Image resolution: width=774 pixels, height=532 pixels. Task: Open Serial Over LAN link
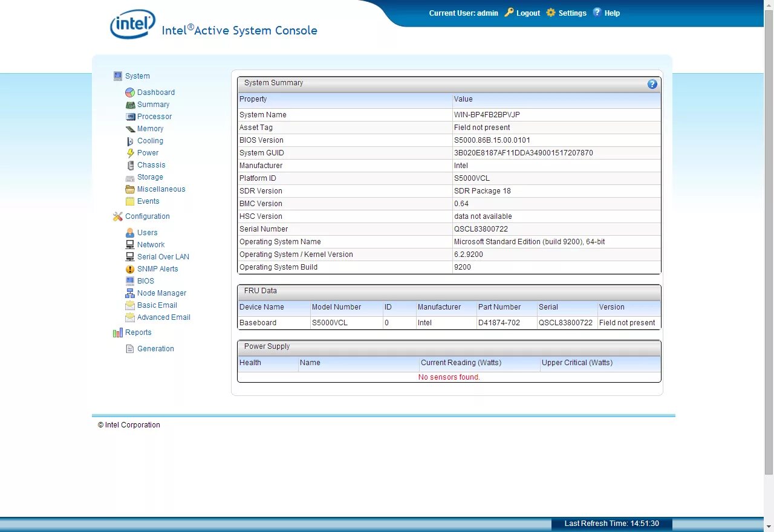click(163, 257)
